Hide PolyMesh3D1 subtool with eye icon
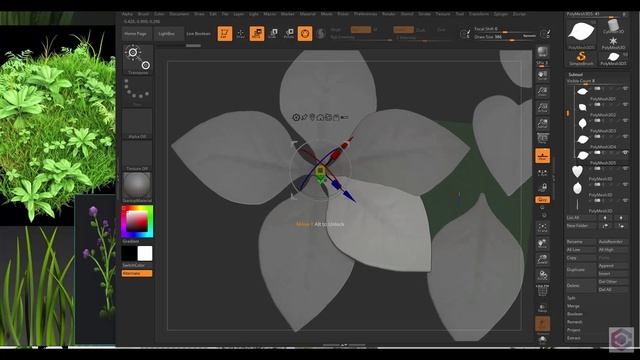Screen dimensions: 640x360 (x=625, y=89)
